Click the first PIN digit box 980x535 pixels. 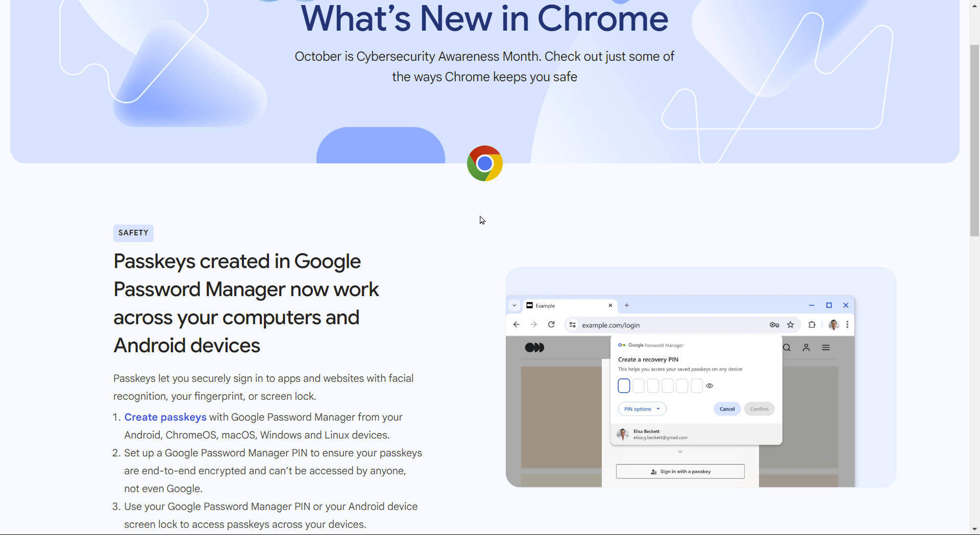tap(624, 386)
